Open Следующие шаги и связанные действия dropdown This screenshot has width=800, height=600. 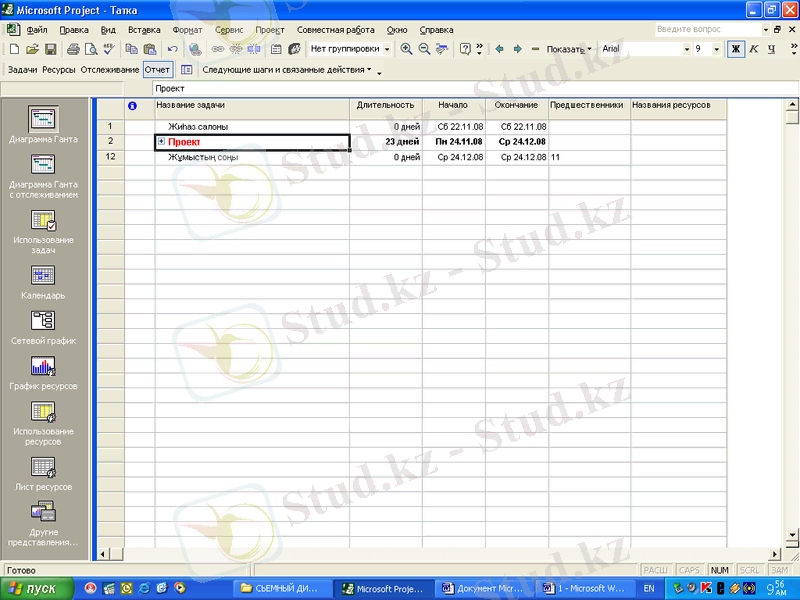pos(287,69)
